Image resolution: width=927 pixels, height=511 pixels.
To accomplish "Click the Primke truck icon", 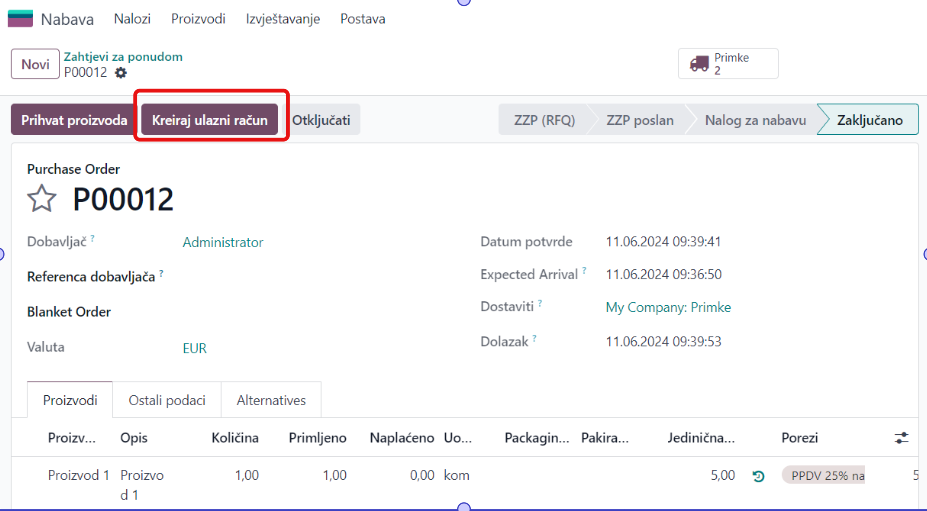I will tap(698, 64).
